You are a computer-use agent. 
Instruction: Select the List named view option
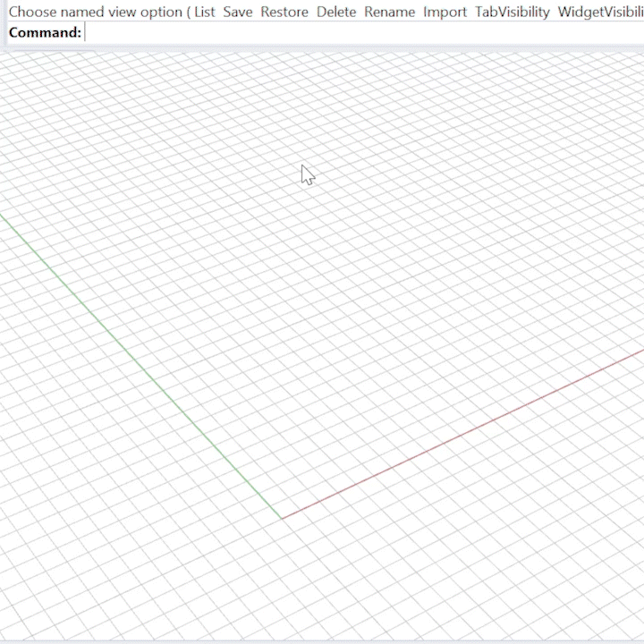click(205, 12)
